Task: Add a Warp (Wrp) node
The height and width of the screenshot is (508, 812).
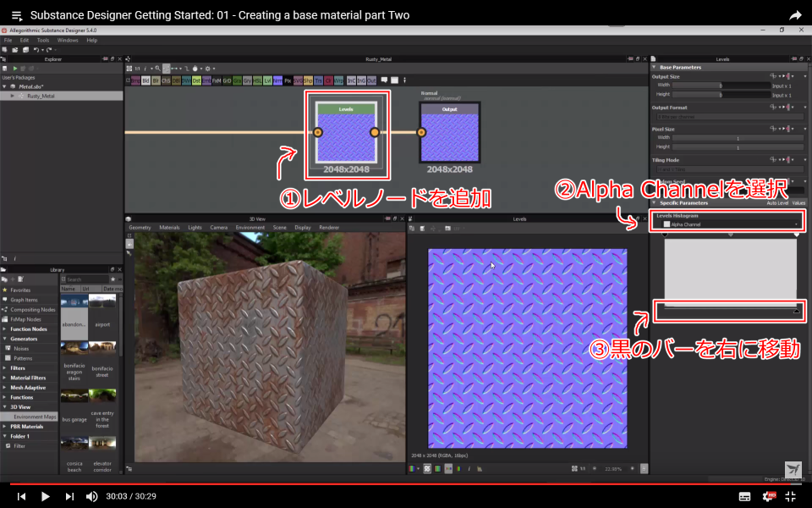Action: click(338, 81)
